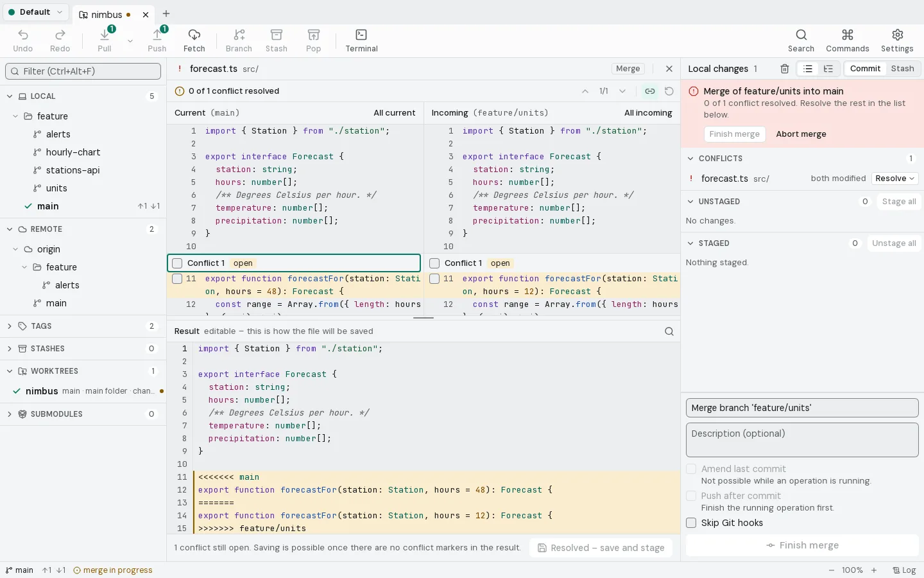This screenshot has height=578, width=924.
Task: Select the Commit tab
Action: point(865,69)
